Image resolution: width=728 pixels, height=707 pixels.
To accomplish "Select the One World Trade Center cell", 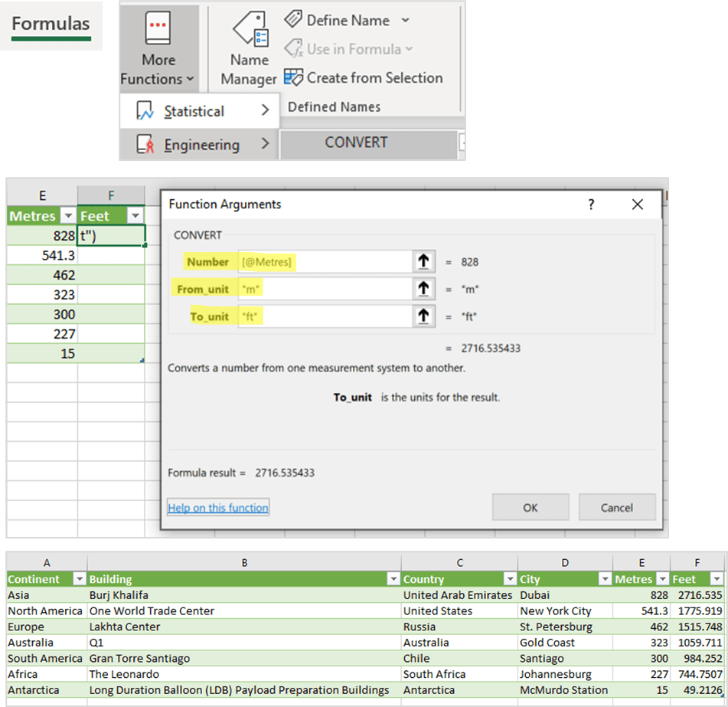I will [x=244, y=610].
